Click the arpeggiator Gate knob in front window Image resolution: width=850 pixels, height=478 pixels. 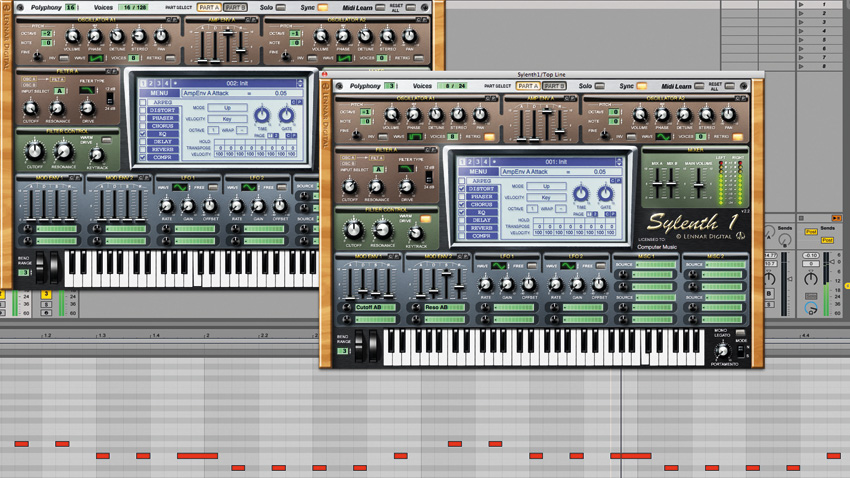point(605,193)
